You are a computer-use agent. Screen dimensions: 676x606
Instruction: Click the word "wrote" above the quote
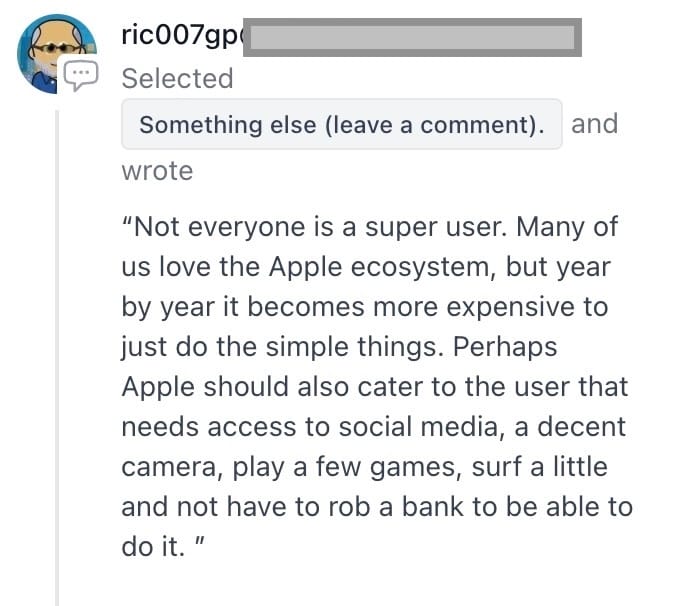coord(157,171)
